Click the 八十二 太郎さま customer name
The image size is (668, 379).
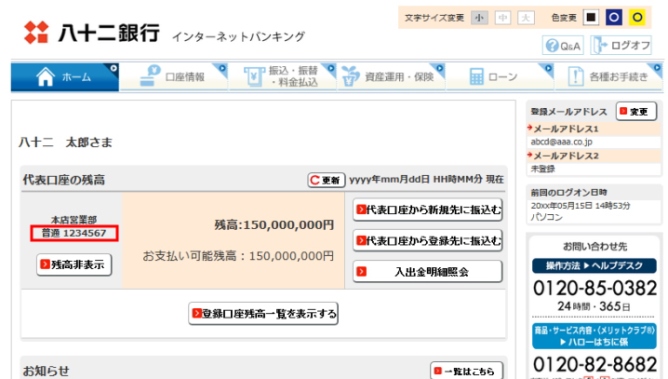(x=66, y=142)
